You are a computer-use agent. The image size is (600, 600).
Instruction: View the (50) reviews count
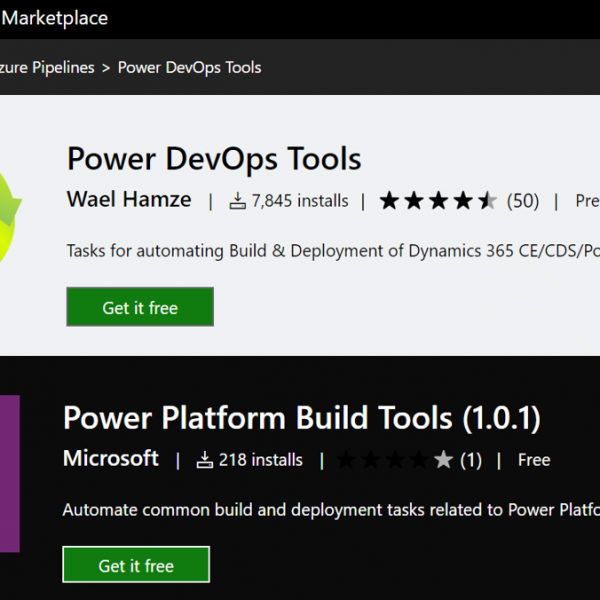[523, 201]
